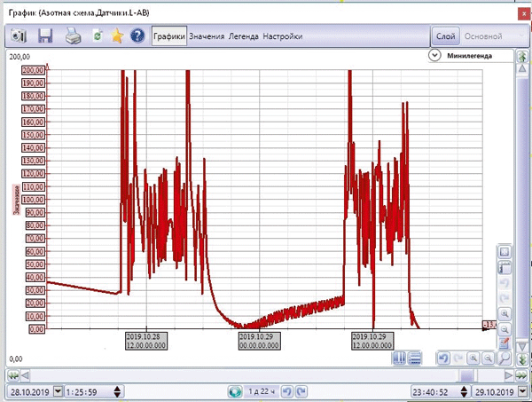Click horizontal redo zoom icon below chart

(x=458, y=359)
